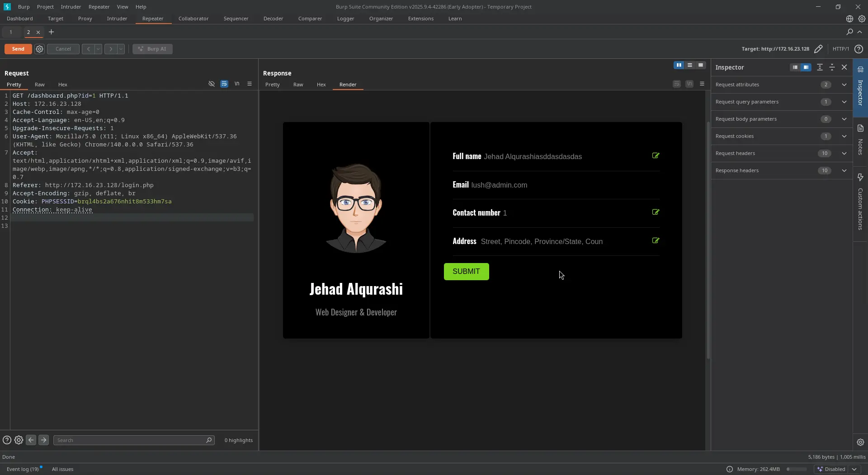Go back to previous request in history
The height and width of the screenshot is (475, 868).
click(x=88, y=49)
